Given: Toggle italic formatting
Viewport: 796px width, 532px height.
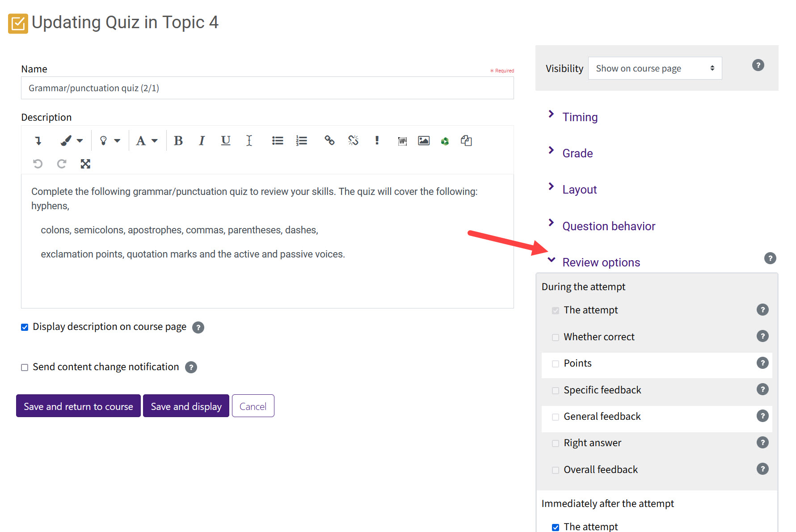Looking at the screenshot, I should (x=202, y=141).
